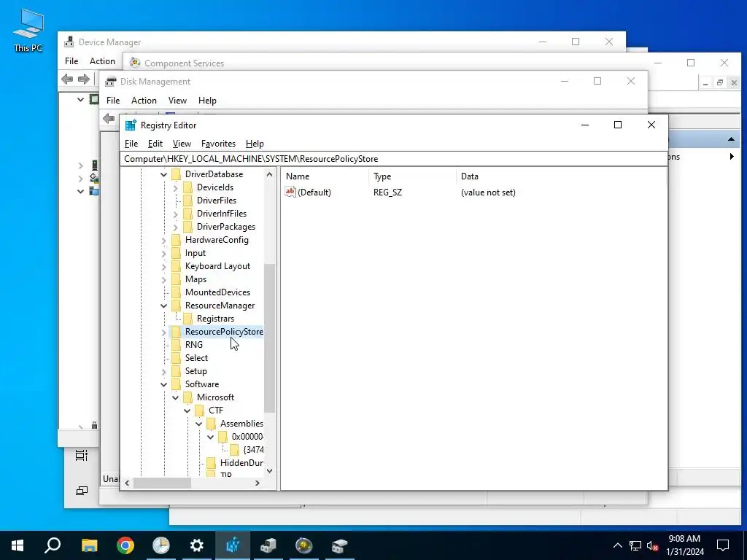Open taskbar search magnifier
Viewport: 747px width, 560px height.
(53, 545)
